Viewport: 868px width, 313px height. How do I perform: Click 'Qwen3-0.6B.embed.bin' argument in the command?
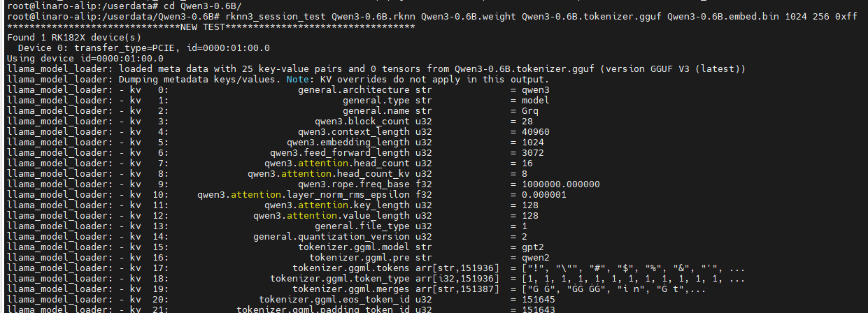(723, 16)
